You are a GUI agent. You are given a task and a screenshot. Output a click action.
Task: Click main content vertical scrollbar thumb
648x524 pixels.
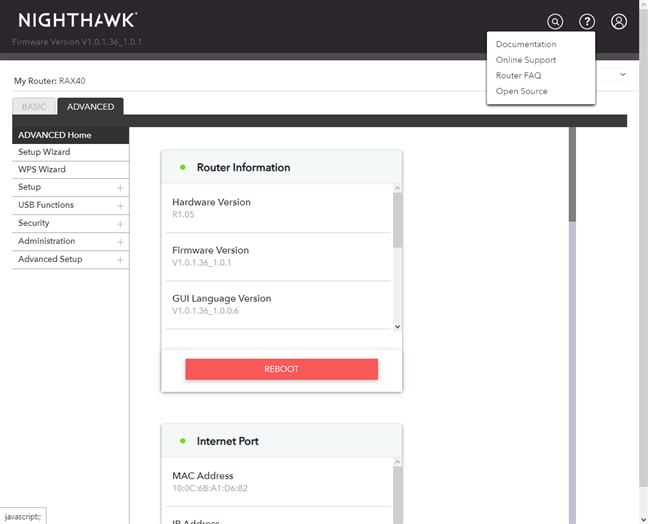pos(572,174)
